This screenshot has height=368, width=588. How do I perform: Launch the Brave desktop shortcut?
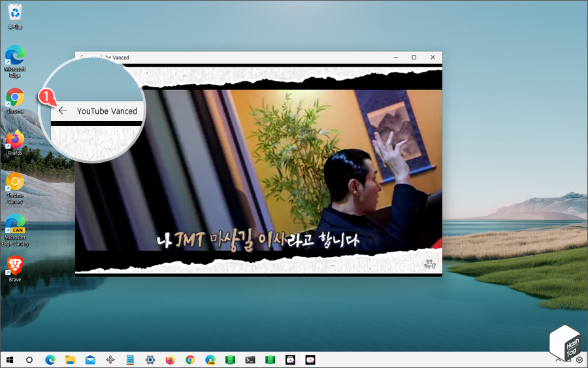pyautogui.click(x=15, y=269)
